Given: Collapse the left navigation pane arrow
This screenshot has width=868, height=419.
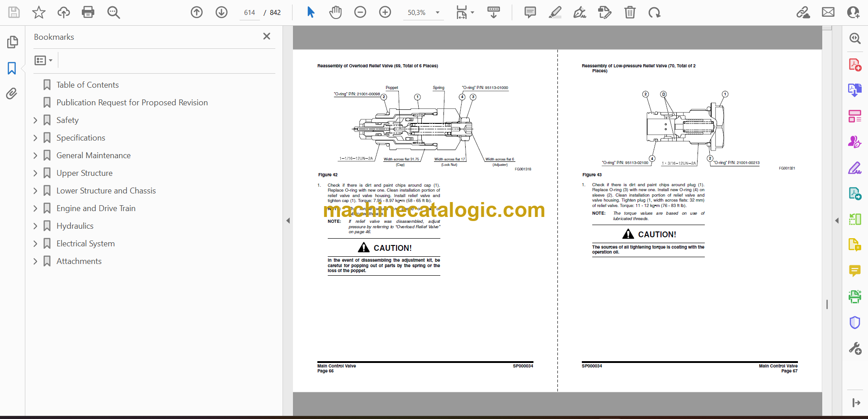Looking at the screenshot, I should (288, 221).
